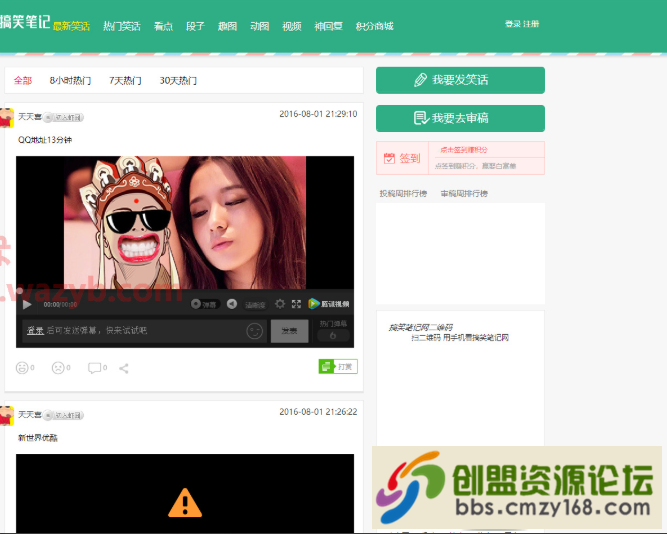Click the orange warning icon in second video

click(185, 503)
